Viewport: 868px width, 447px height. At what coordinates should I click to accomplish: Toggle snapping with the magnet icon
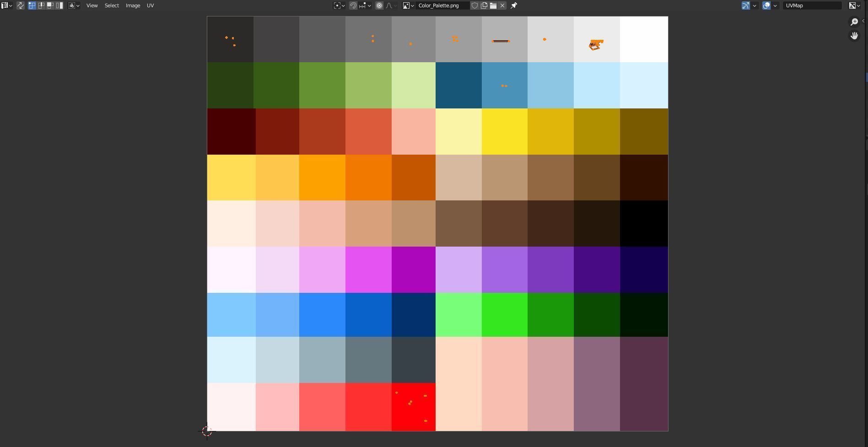[353, 5]
